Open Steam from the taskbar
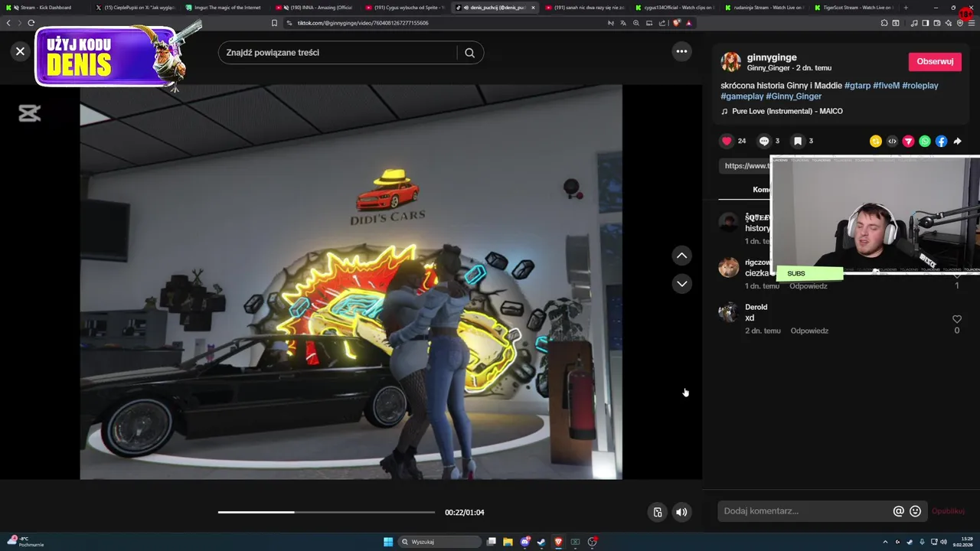Screen dimensions: 980x551 pos(541,542)
